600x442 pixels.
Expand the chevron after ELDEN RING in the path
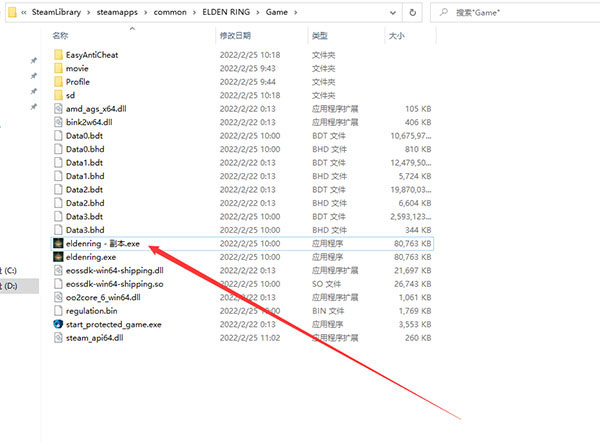(x=256, y=12)
